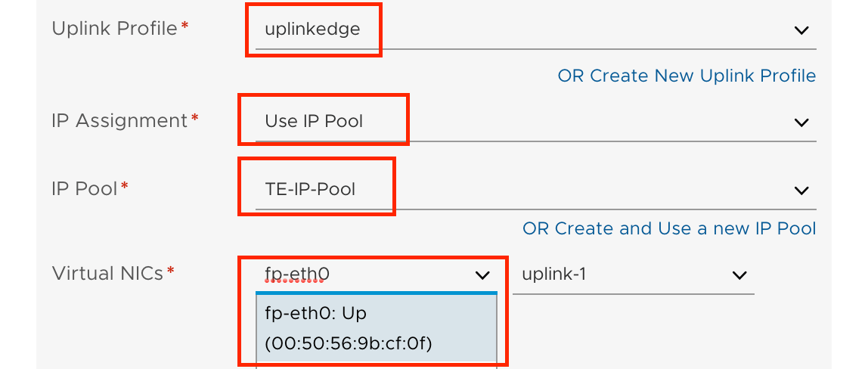
Task: Click the Uplink Profile dropdown chevron arrow
Action: (x=801, y=30)
